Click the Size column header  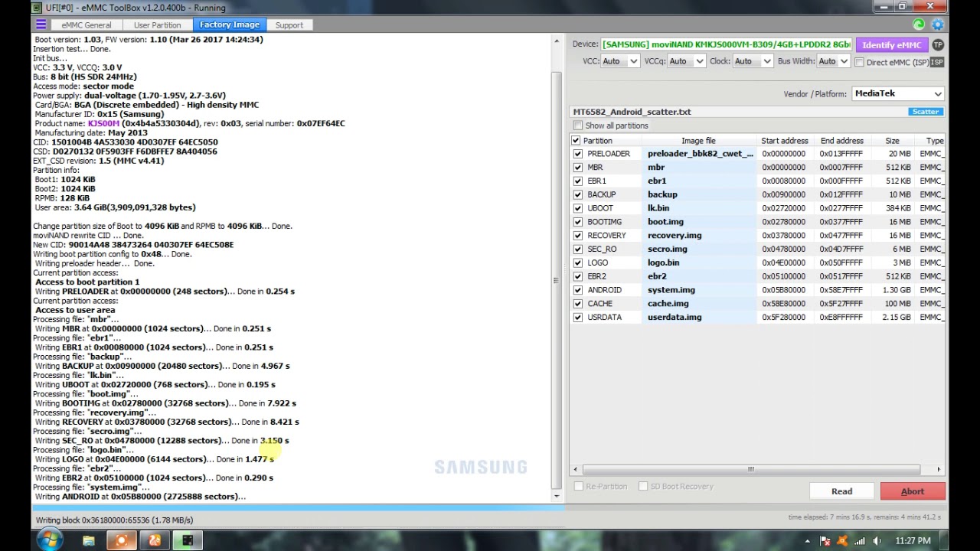click(x=892, y=141)
